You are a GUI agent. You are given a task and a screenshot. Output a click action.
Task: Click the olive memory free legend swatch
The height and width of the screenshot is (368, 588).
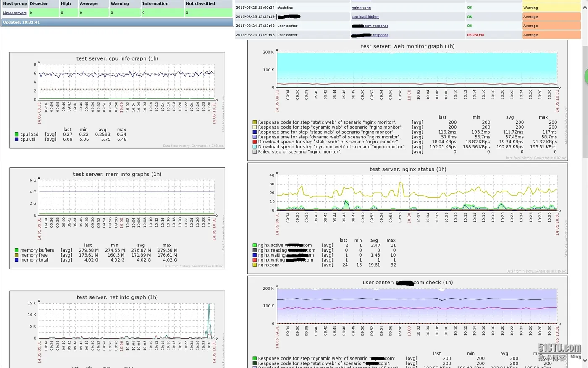click(17, 255)
